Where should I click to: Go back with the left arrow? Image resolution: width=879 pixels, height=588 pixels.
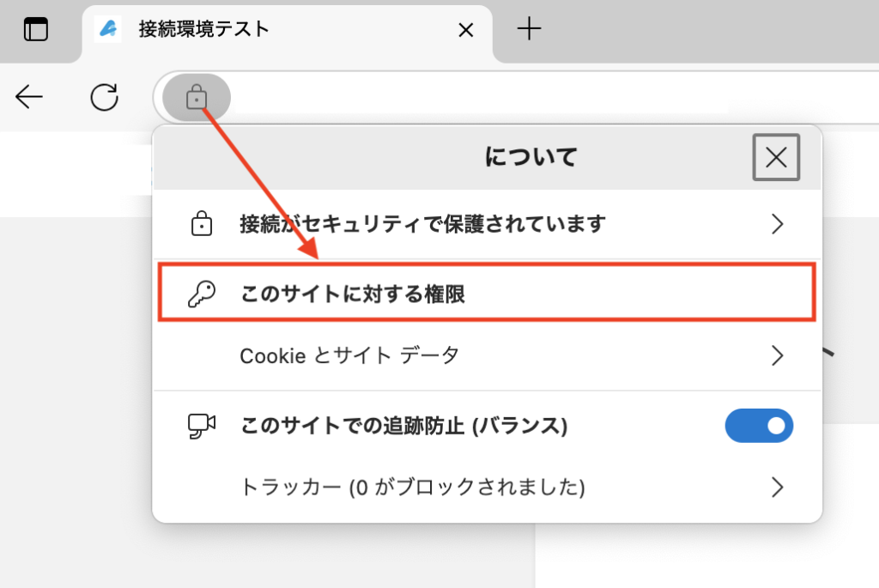(x=29, y=98)
